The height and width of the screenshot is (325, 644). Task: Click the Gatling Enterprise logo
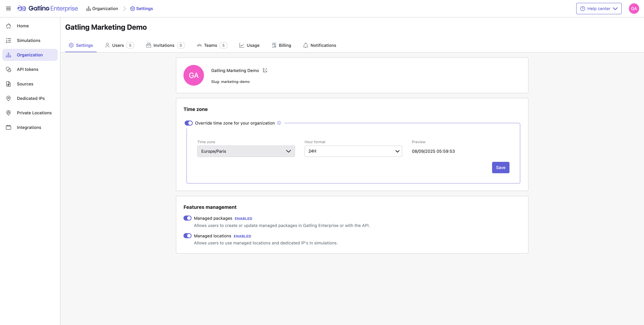pyautogui.click(x=47, y=9)
